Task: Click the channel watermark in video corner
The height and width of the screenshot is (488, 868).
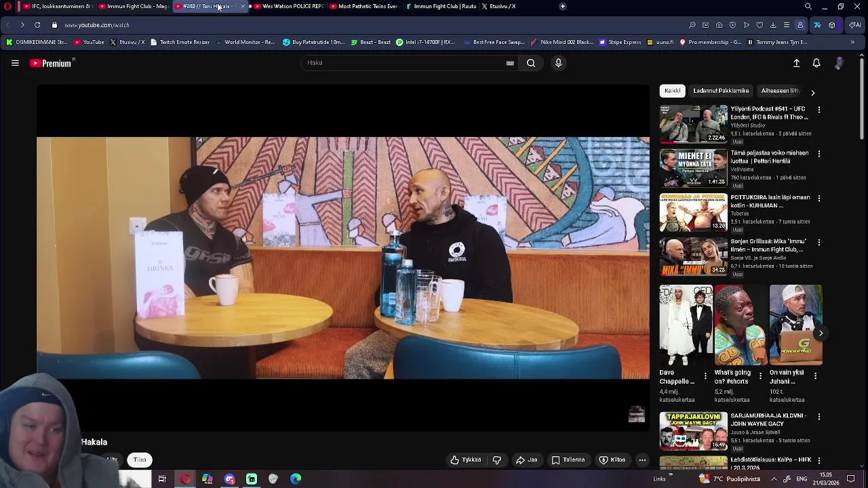Action: pos(637,415)
